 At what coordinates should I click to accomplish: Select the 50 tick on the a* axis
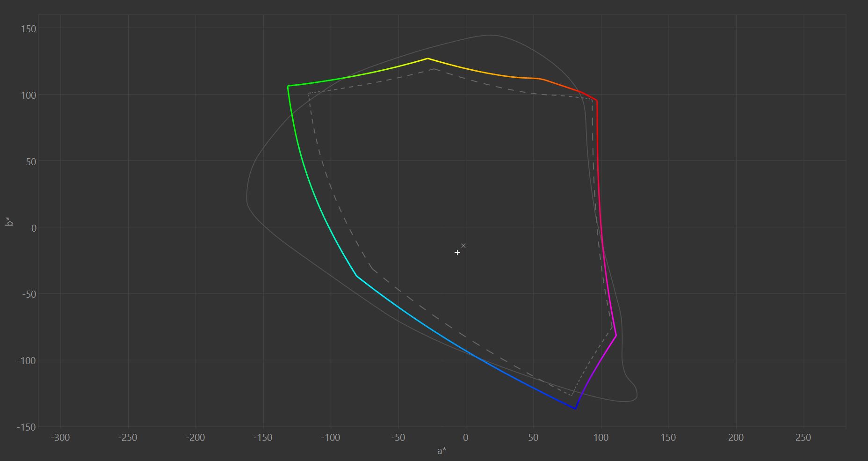point(533,438)
